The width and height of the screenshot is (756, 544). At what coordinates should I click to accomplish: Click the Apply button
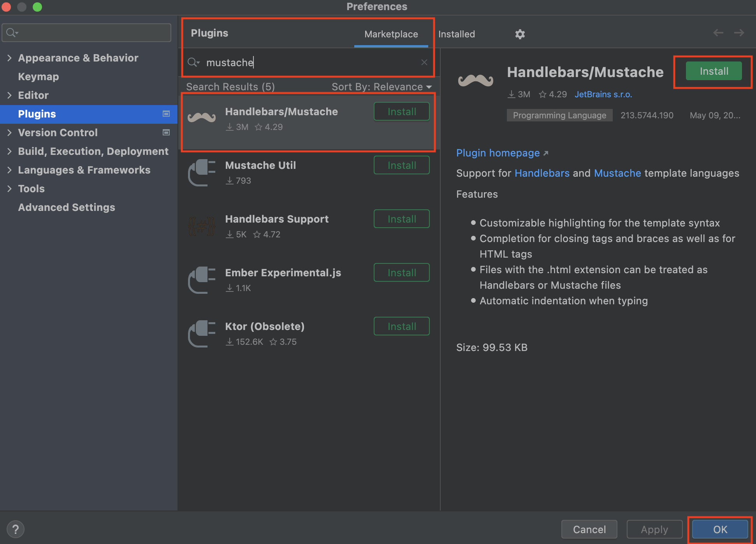tap(654, 529)
